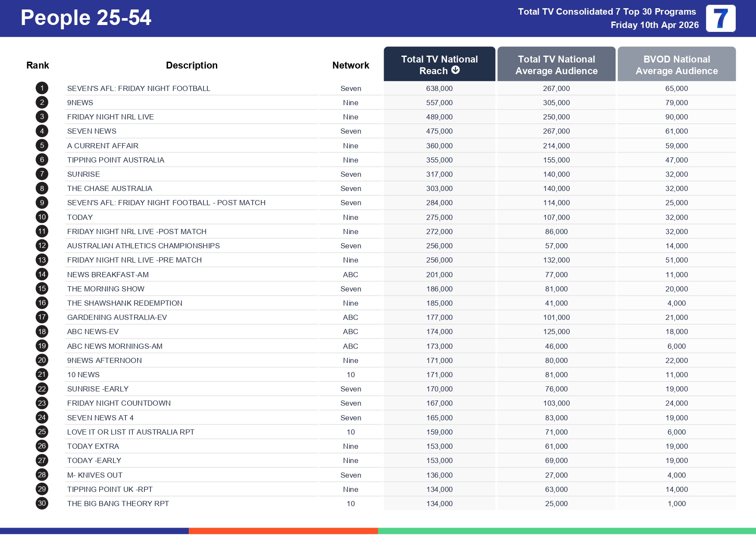Toggle sorting on BVOD National Average Audience column
The height and width of the screenshot is (535, 756).
[677, 65]
